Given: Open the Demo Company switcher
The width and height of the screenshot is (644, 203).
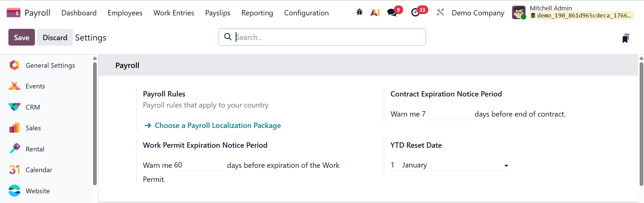Looking at the screenshot, I should (x=478, y=13).
